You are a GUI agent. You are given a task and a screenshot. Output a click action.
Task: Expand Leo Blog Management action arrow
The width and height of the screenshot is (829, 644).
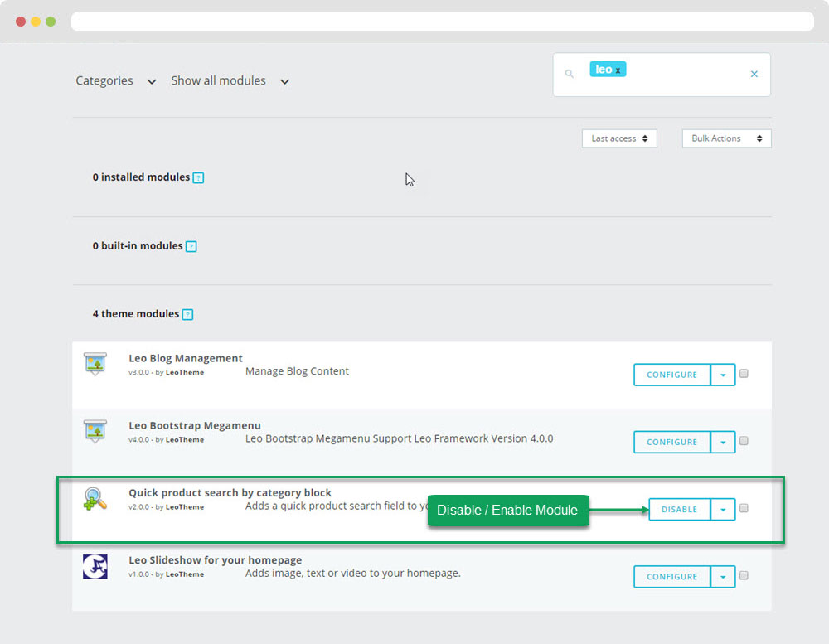(x=723, y=375)
